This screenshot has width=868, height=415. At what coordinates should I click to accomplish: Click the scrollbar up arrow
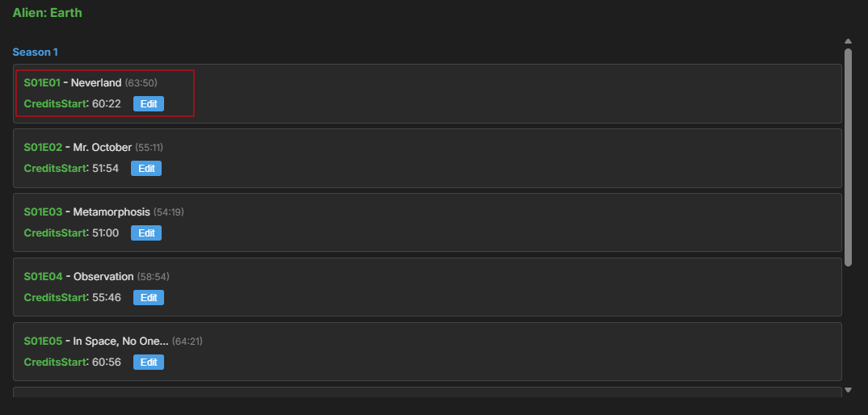click(848, 41)
